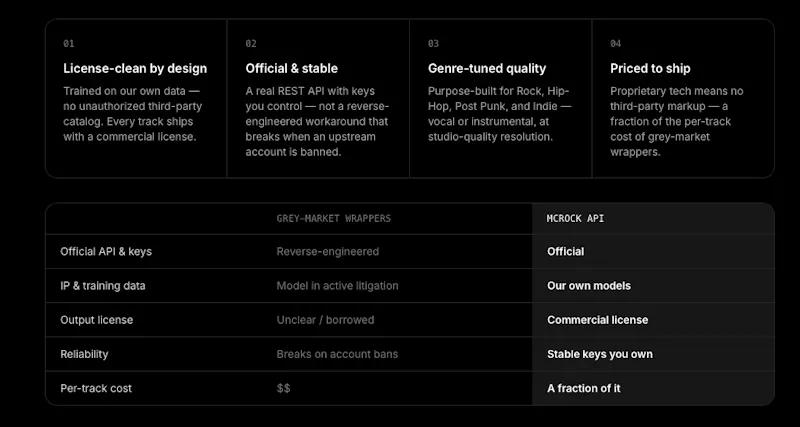Image resolution: width=800 pixels, height=427 pixels.
Task: Click the 'Reverse-engineered' cell
Action: pyautogui.click(x=328, y=252)
